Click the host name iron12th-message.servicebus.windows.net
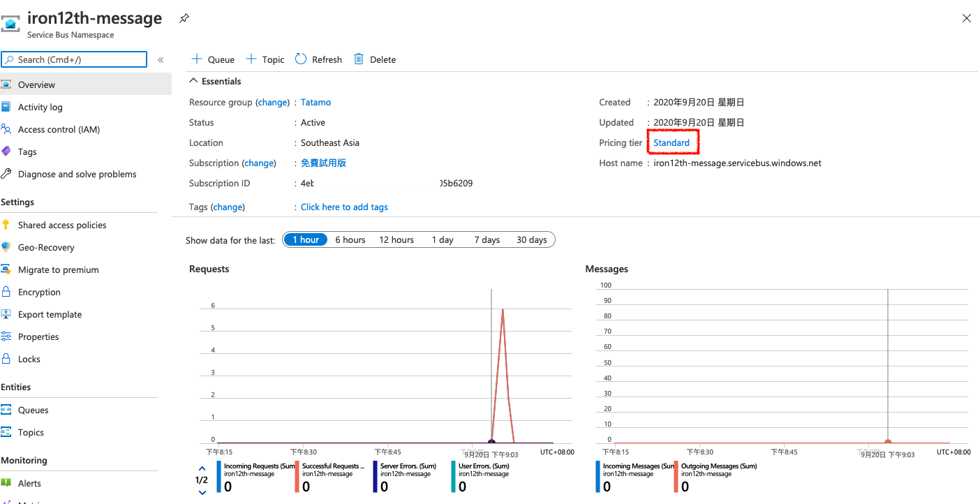This screenshot has width=980, height=504. [x=737, y=163]
